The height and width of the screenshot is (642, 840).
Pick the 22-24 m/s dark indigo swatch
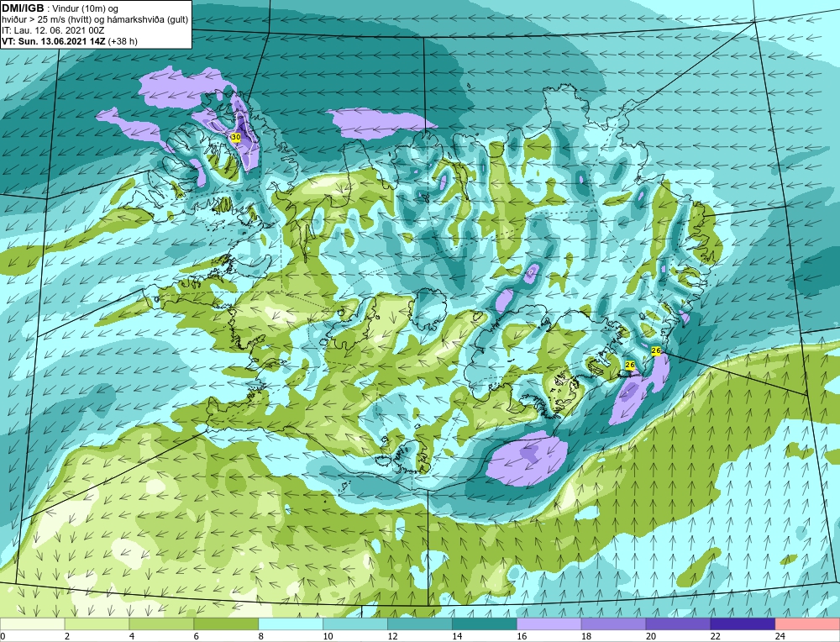[x=743, y=624]
